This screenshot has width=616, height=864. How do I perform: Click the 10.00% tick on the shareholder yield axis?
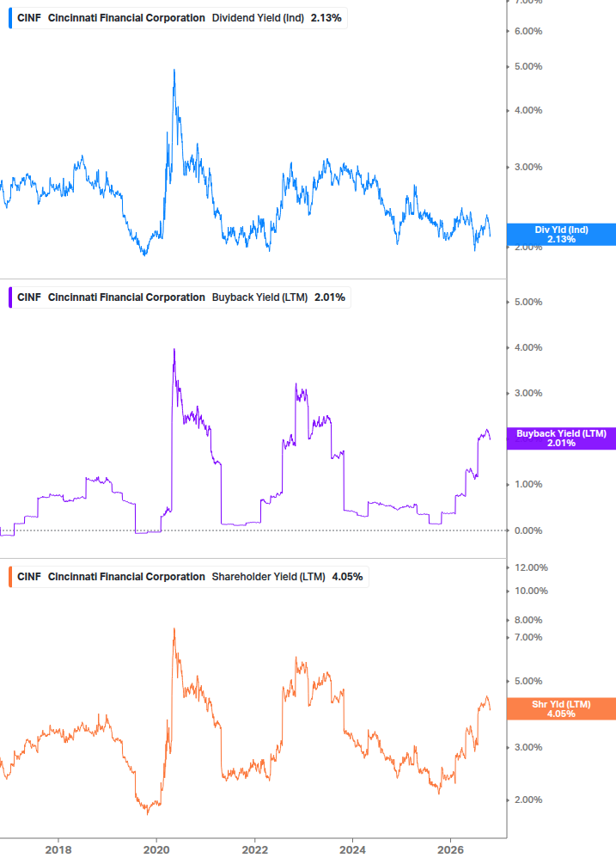[531, 591]
